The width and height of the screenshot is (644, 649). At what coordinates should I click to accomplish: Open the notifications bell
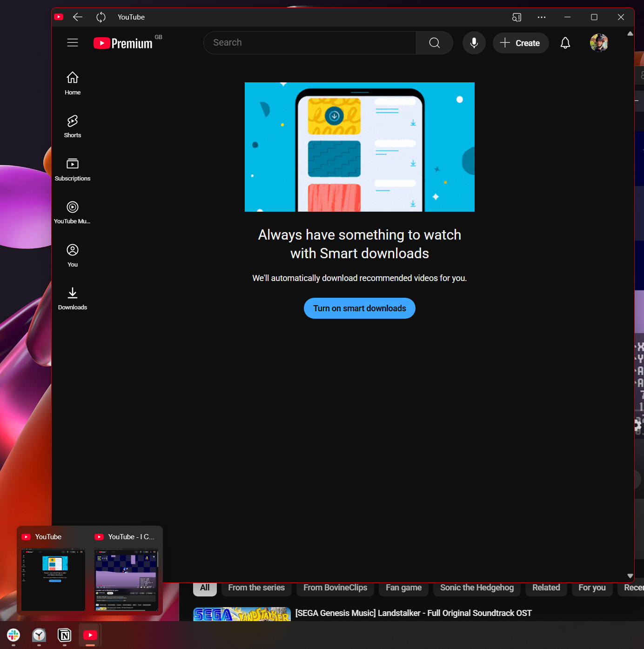click(565, 43)
